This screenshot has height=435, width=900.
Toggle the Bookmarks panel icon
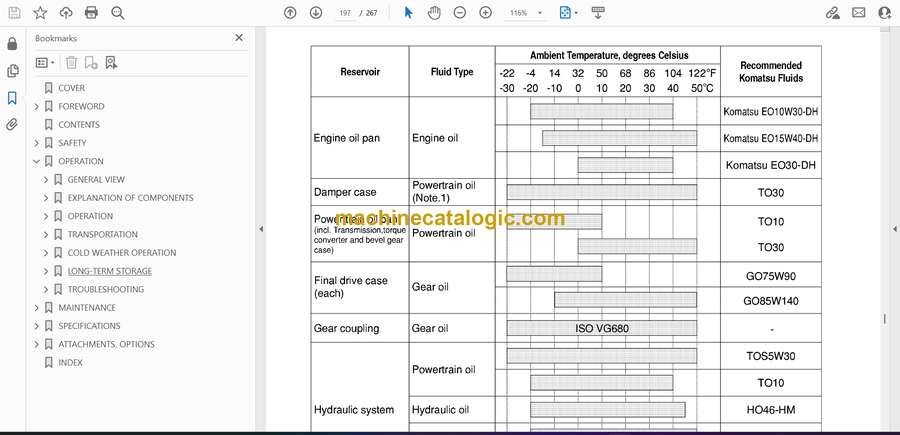tap(12, 98)
